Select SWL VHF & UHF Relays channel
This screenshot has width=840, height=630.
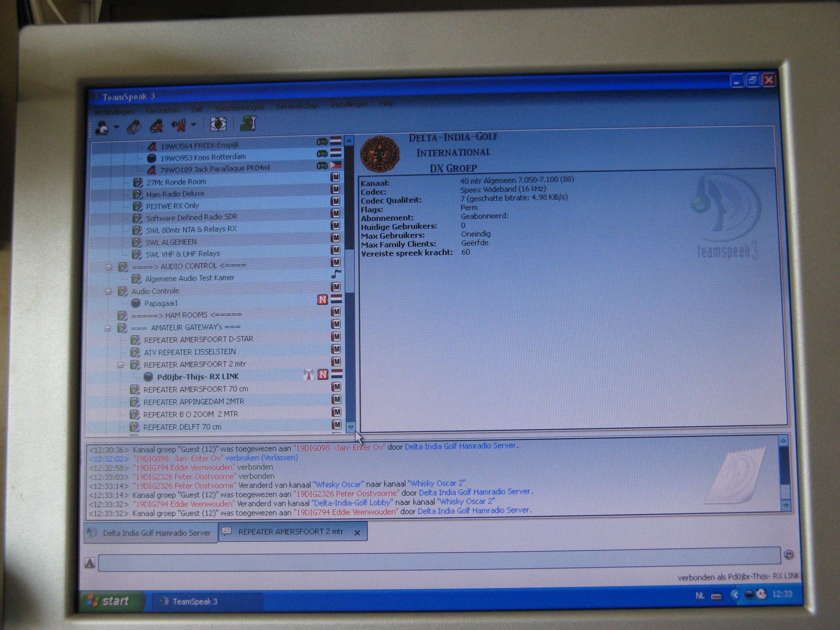click(183, 254)
